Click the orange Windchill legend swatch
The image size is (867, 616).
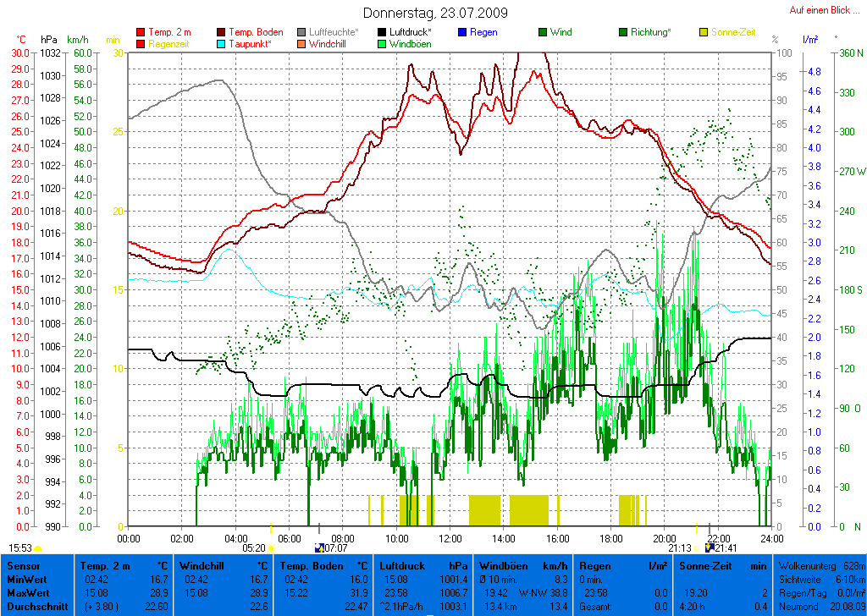(x=302, y=44)
